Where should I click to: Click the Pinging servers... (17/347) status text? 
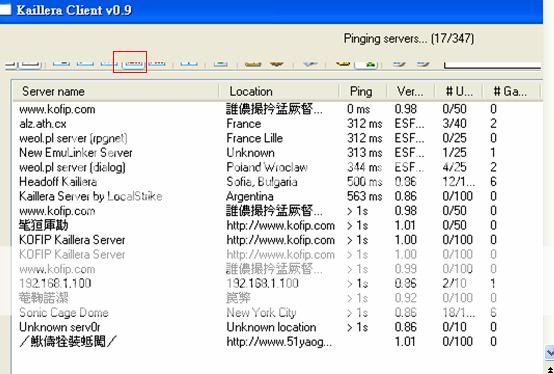pyautogui.click(x=409, y=38)
